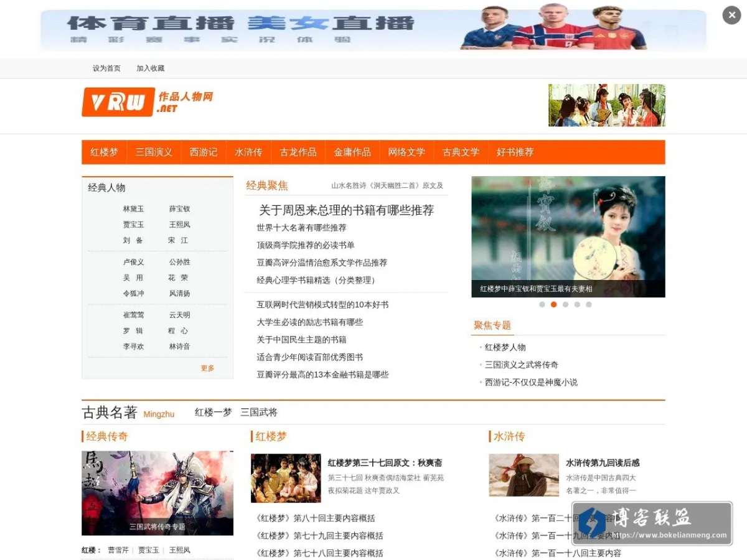Screen dimensions: 747x560
Task: Select character 令狐冲
Action: coord(133,293)
